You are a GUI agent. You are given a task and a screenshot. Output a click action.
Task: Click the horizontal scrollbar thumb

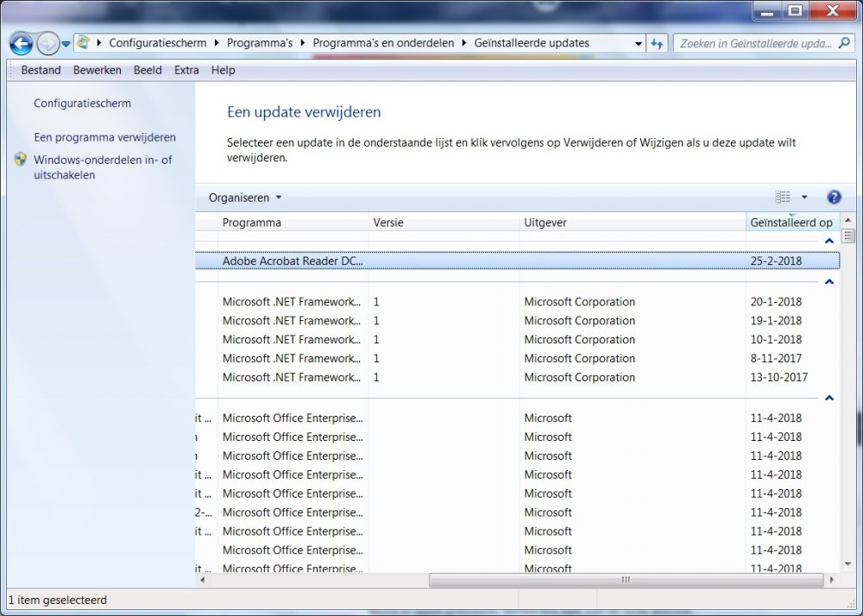pos(626,581)
